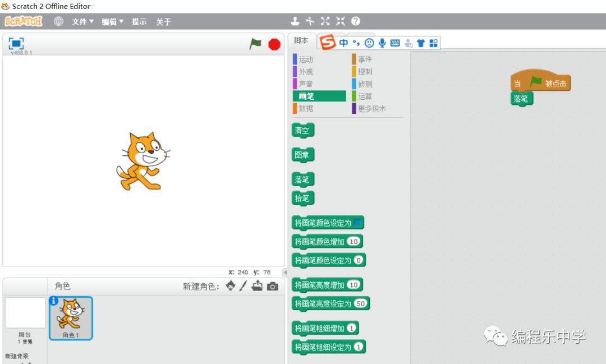Screen dimensions: 606x364
Task: Click the red stop button
Action: tap(274, 44)
